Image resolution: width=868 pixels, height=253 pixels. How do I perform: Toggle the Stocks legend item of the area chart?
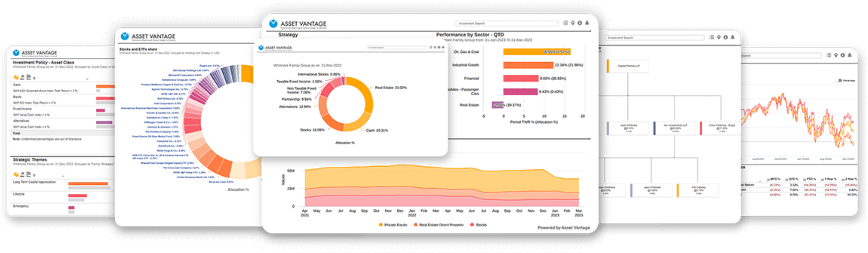pyautogui.click(x=478, y=225)
